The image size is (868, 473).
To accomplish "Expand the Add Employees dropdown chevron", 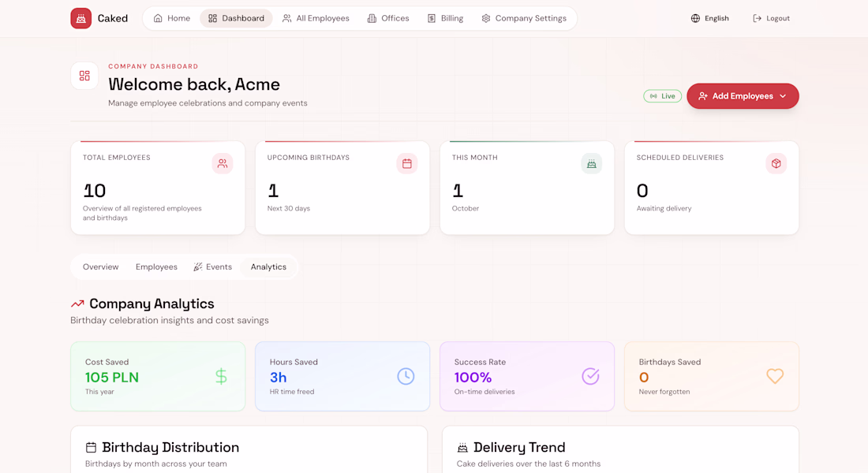I will [783, 96].
